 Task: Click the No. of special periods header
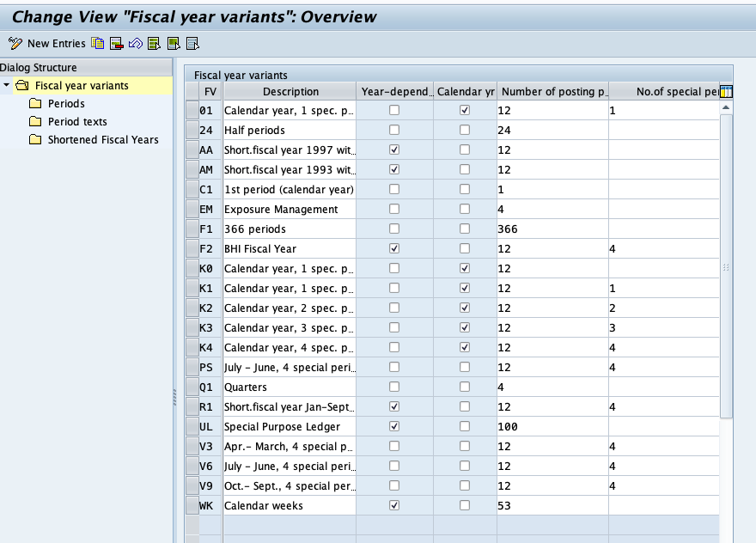(664, 91)
